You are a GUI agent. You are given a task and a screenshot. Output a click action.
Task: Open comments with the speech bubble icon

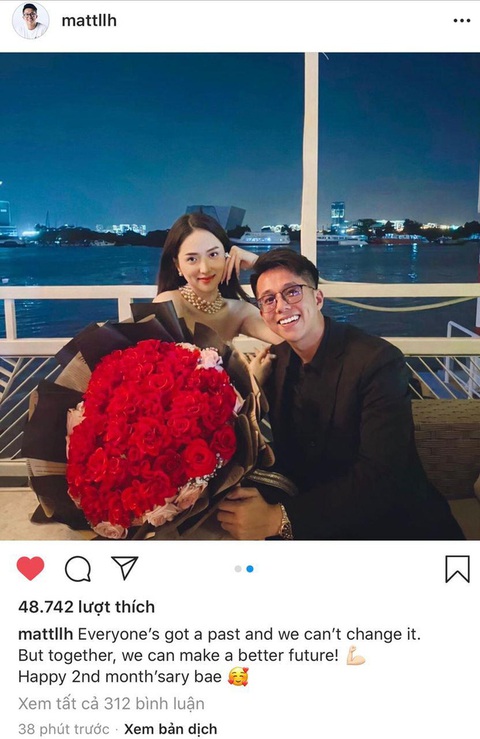(78, 569)
